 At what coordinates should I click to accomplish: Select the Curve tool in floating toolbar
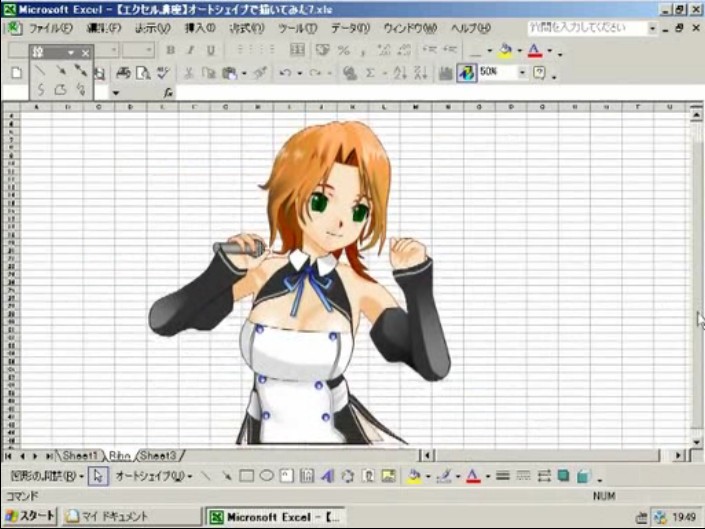click(x=40, y=89)
